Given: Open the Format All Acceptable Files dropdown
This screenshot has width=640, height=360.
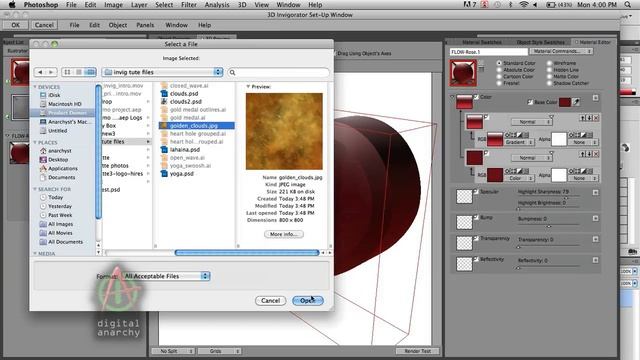Looking at the screenshot, I should coord(167,276).
